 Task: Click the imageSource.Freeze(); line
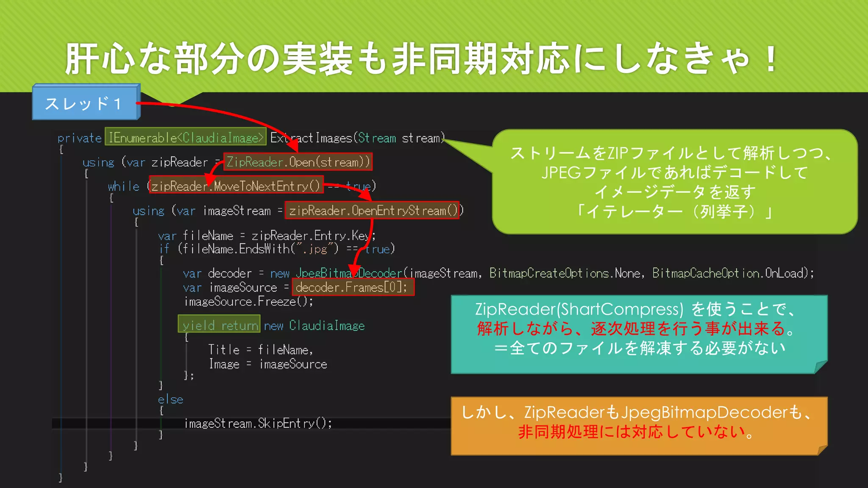click(x=249, y=302)
